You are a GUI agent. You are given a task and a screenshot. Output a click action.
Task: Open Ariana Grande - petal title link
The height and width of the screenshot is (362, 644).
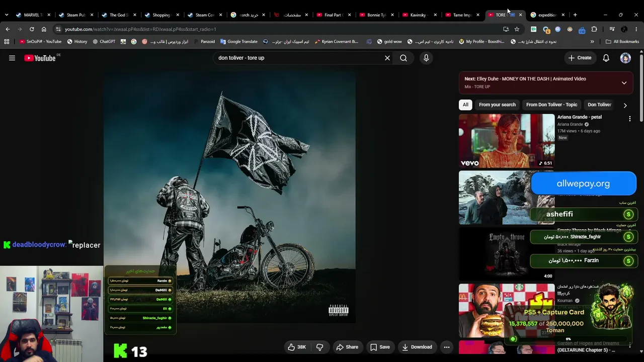point(579,117)
